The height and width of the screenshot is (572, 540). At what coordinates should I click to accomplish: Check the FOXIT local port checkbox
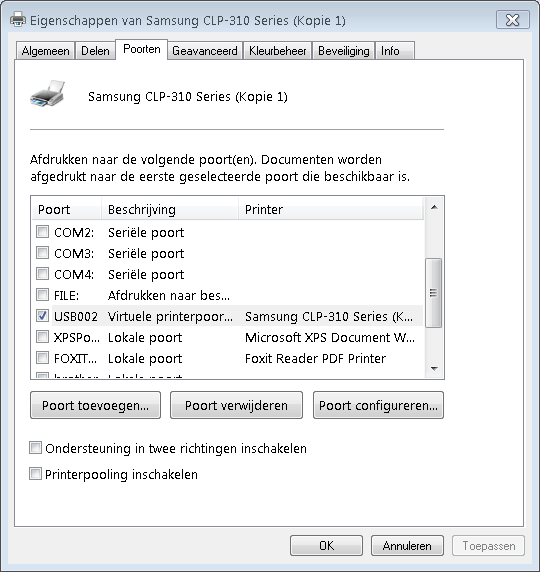[x=42, y=358]
